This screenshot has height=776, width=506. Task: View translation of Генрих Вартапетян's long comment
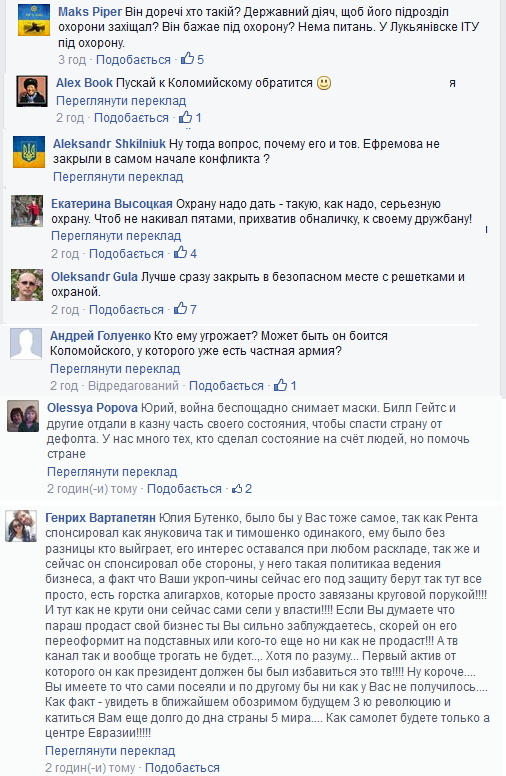point(110,751)
